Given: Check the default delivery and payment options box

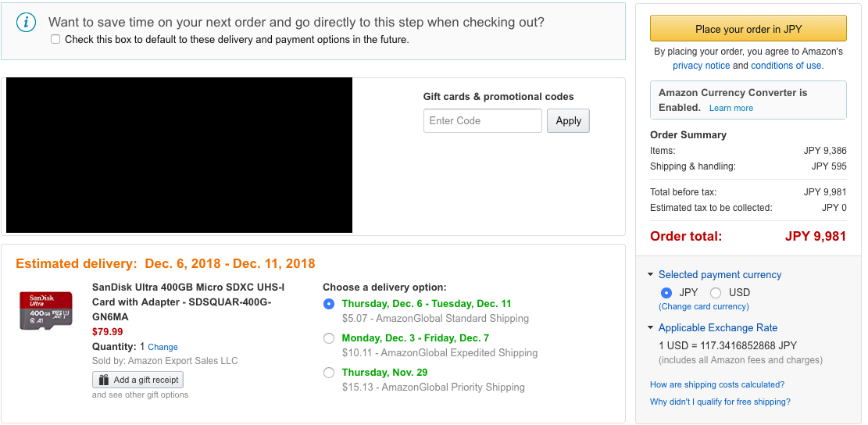Looking at the screenshot, I should click(x=55, y=39).
